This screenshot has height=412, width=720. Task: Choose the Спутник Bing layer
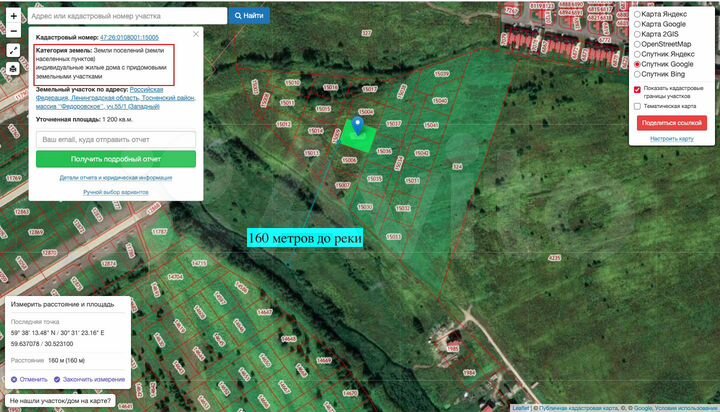pyautogui.click(x=637, y=74)
